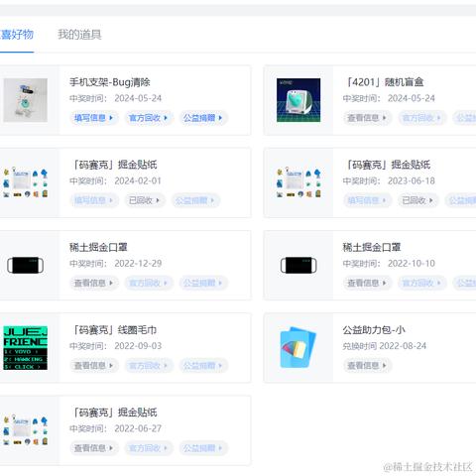Click the title 手机支架-Bug清除
476x476 pixels.
(x=110, y=82)
